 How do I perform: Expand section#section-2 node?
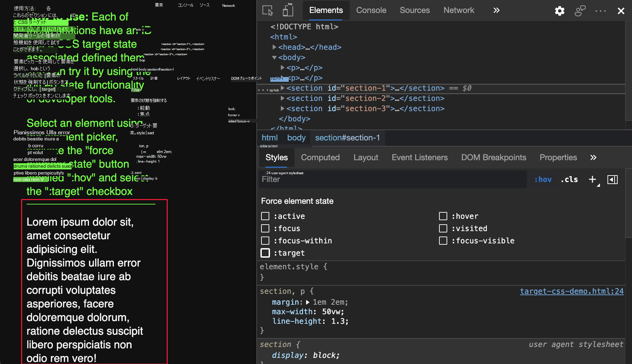click(282, 98)
